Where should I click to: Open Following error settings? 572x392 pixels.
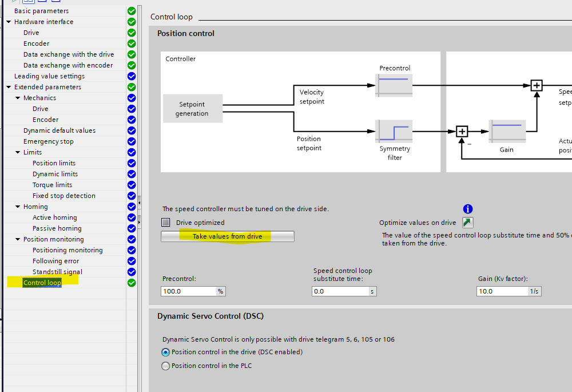click(56, 261)
